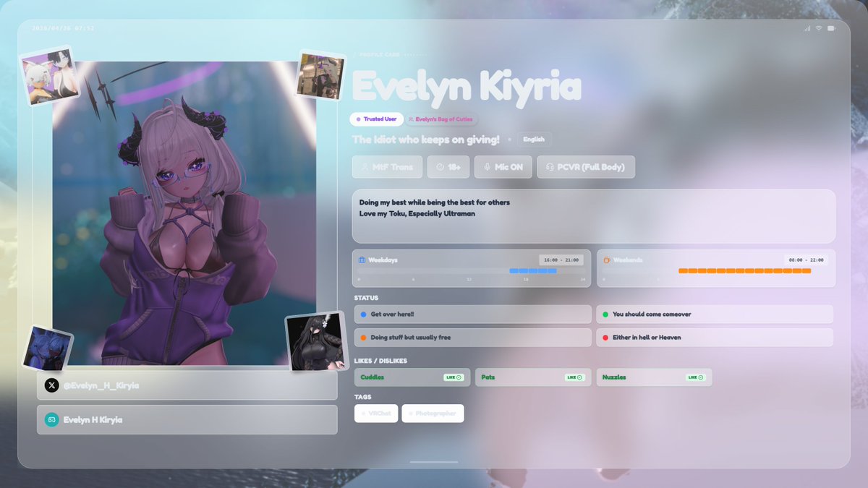Click the purple dot in Trusted User badge
The image size is (868, 488).
coord(358,119)
